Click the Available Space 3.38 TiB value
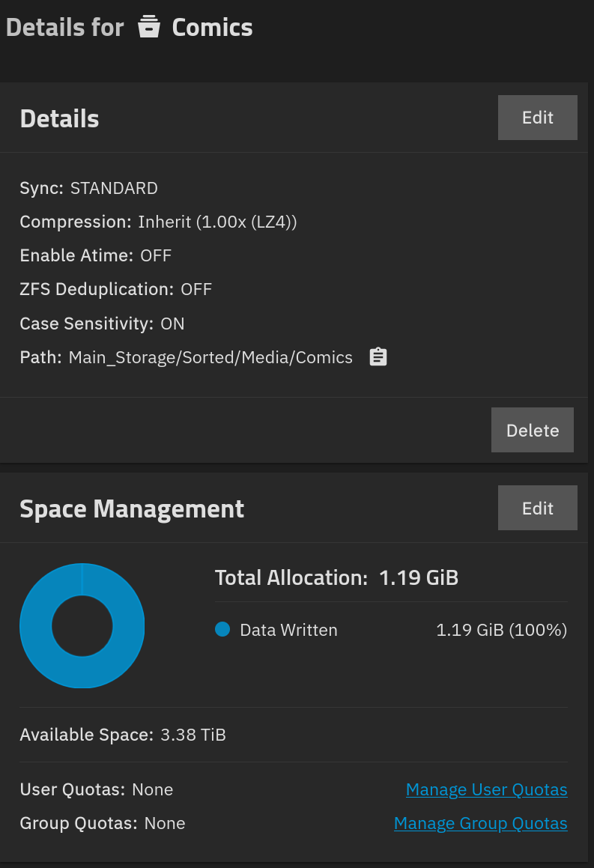This screenshot has height=868, width=594. click(x=193, y=735)
